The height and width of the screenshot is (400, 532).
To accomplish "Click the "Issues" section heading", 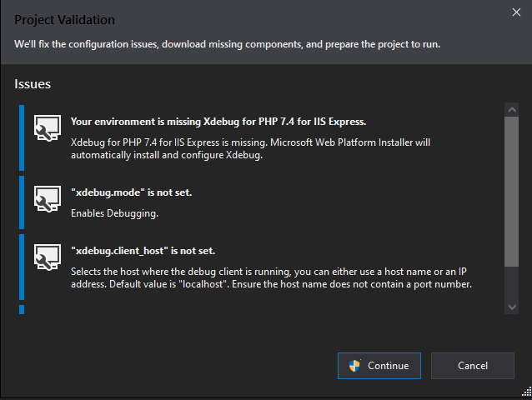I will (x=33, y=84).
